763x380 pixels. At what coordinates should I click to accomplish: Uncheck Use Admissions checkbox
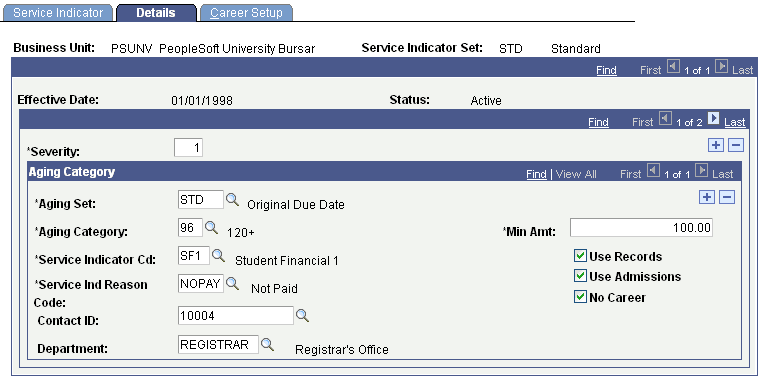click(x=580, y=276)
